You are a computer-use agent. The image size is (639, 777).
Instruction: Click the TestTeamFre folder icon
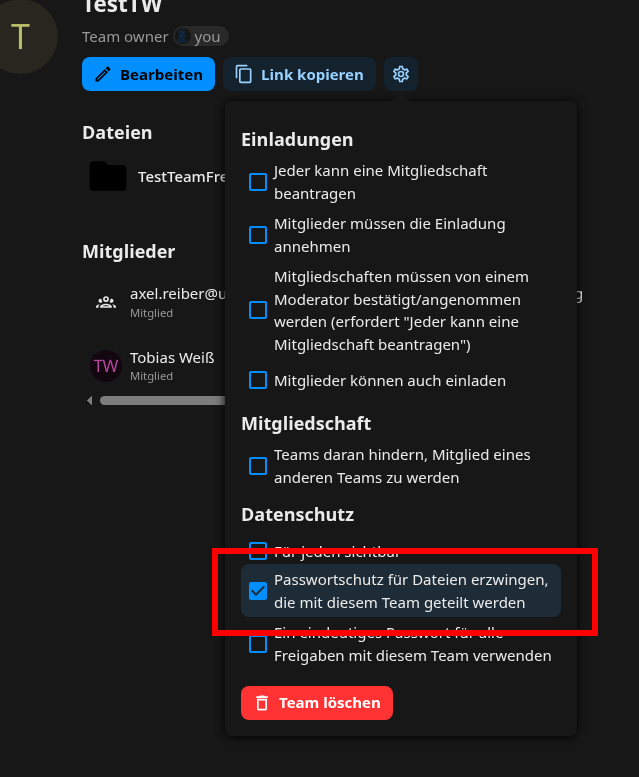(108, 176)
